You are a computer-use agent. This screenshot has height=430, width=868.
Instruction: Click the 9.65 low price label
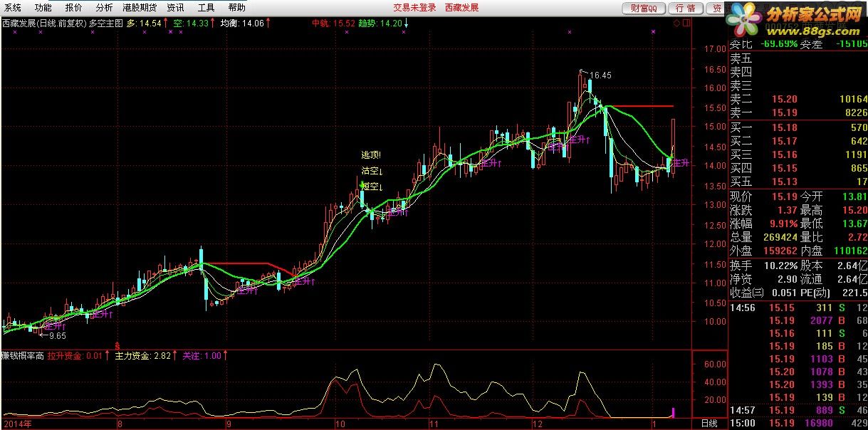56,335
